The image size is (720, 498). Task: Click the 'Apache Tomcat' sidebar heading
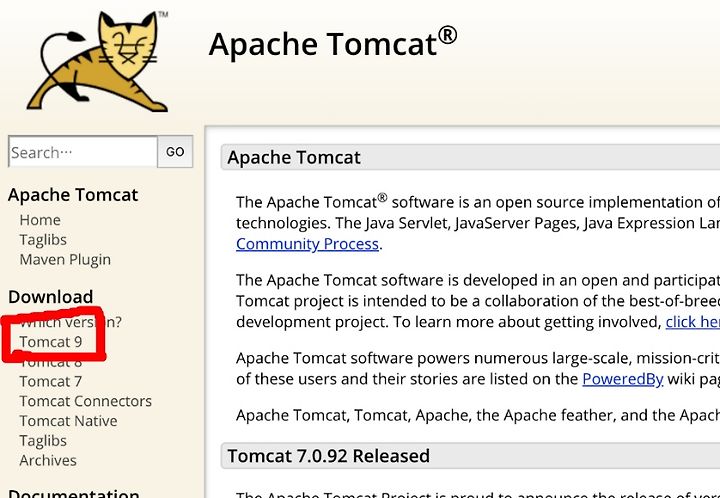point(73,195)
